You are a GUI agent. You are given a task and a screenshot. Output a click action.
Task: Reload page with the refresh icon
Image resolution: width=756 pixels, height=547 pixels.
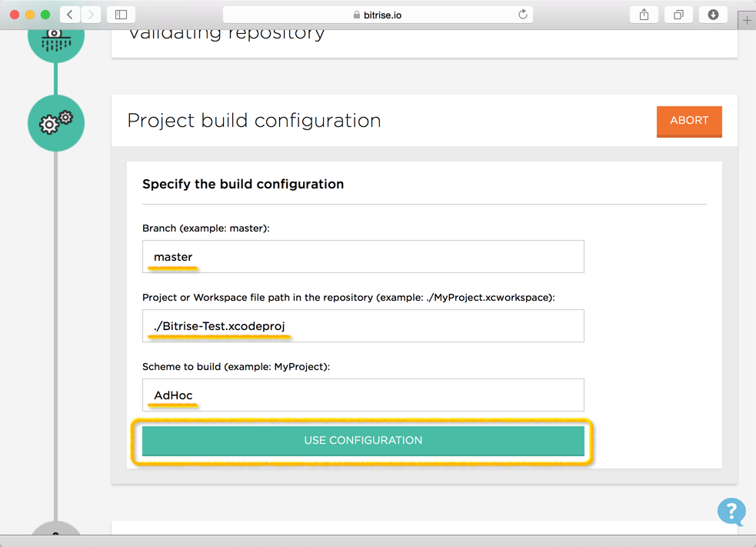[x=523, y=15]
